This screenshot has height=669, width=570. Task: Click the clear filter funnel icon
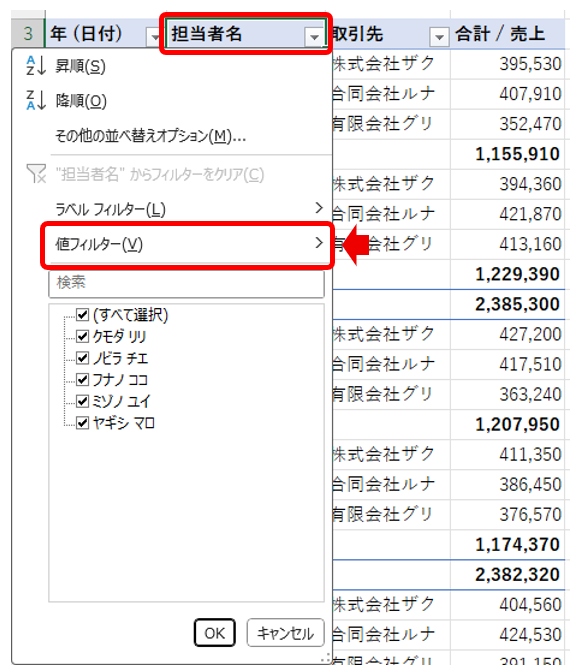click(36, 174)
